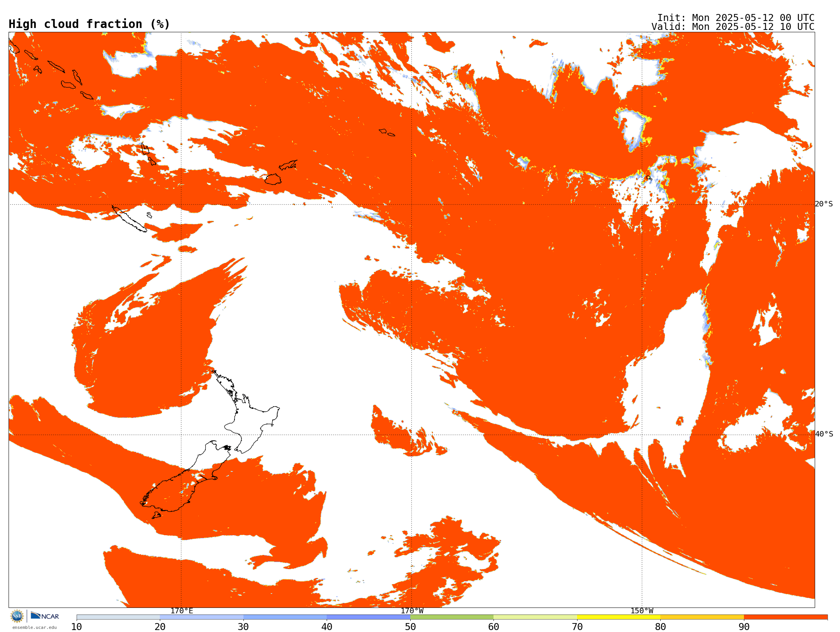Click the 30-40 blue colorbar segment

(285, 617)
